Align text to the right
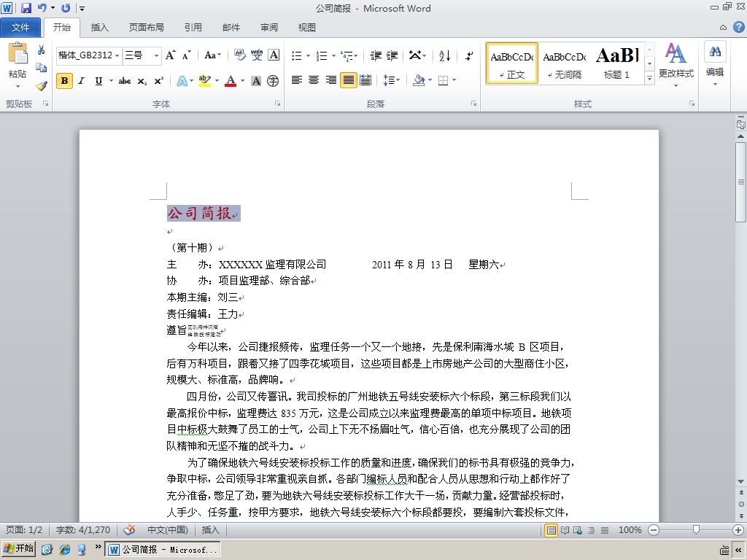Viewport: 747px width, 560px height. click(x=331, y=80)
